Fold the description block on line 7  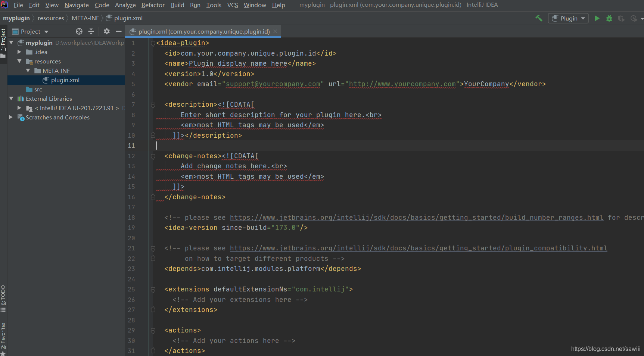[153, 105]
